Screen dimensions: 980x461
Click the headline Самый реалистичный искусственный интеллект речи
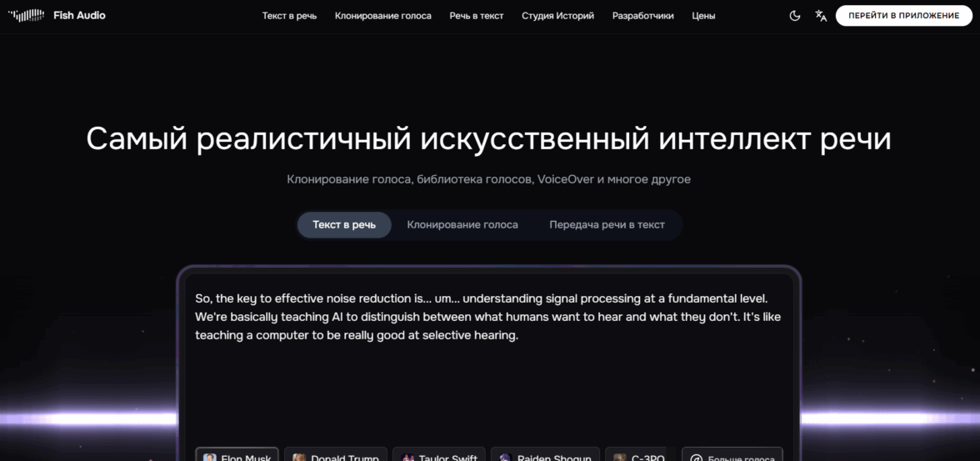pos(488,139)
